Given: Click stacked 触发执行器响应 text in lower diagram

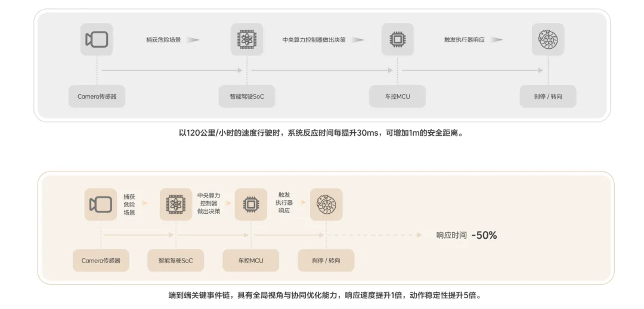Looking at the screenshot, I should [x=284, y=202].
